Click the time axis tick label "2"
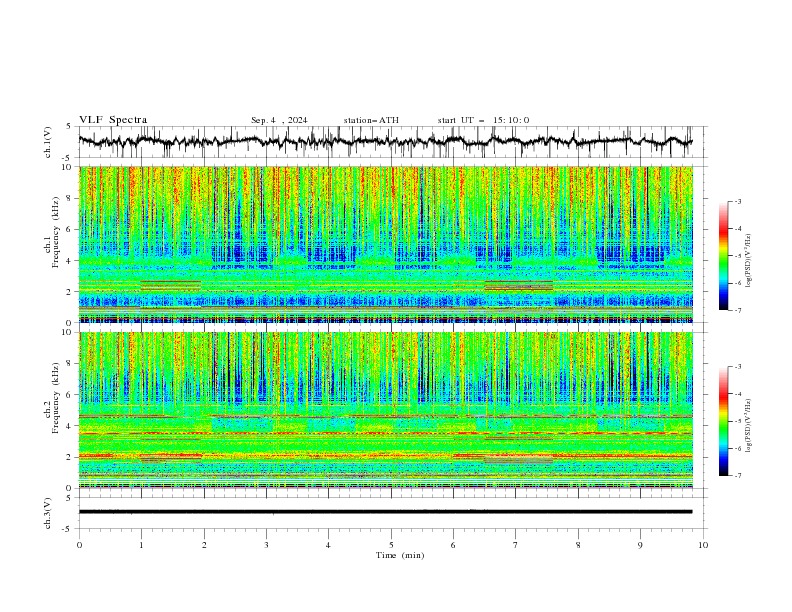This screenshot has width=792, height=612. 204,545
